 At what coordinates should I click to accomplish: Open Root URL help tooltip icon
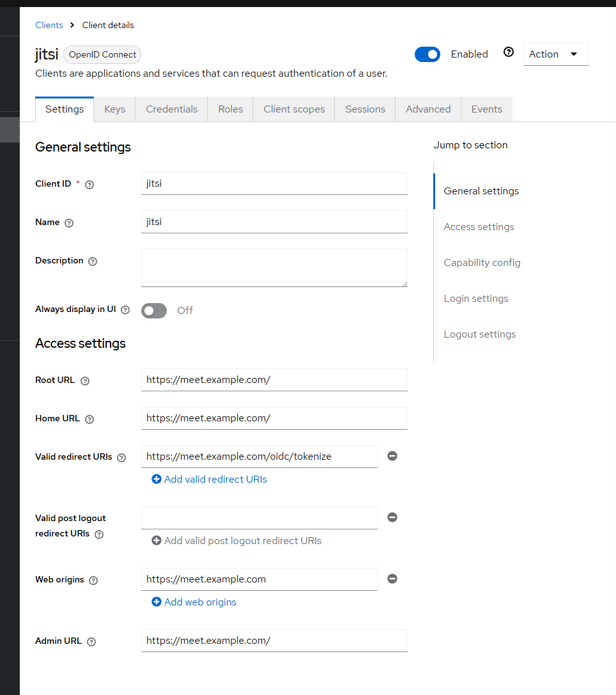85,380
